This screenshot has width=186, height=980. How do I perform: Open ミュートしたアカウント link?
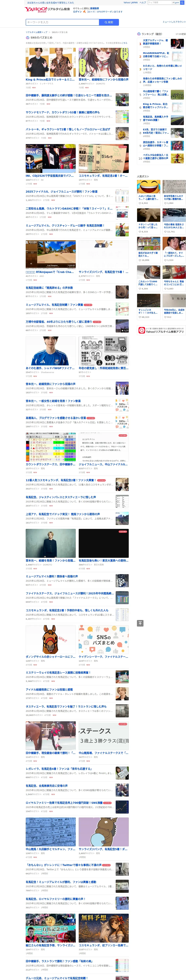pyautogui.click(x=174, y=22)
